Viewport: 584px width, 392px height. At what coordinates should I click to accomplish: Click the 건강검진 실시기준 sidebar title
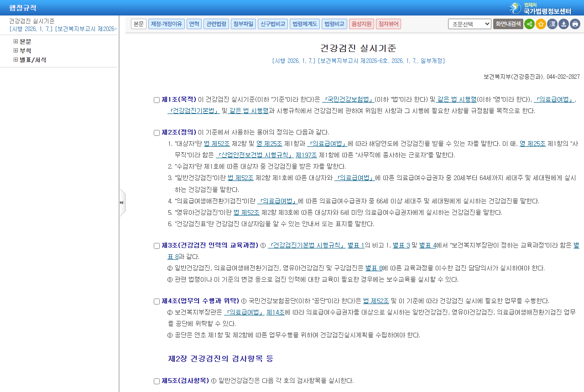click(32, 21)
